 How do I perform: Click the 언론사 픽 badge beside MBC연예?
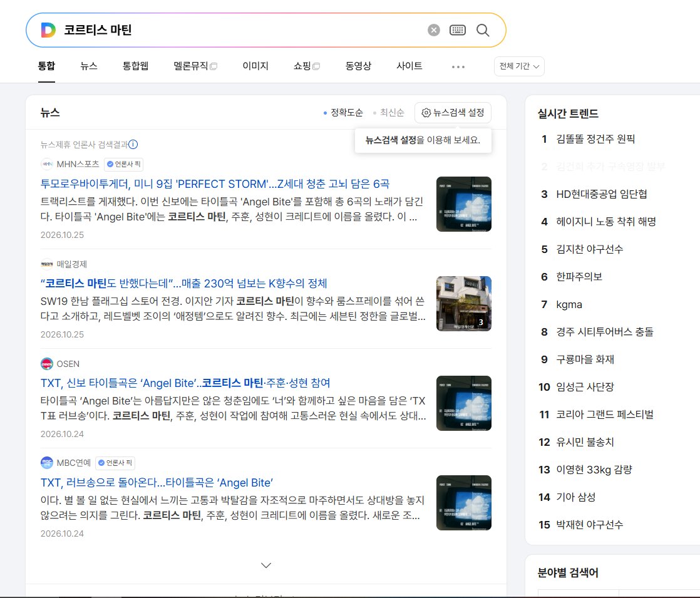(115, 463)
